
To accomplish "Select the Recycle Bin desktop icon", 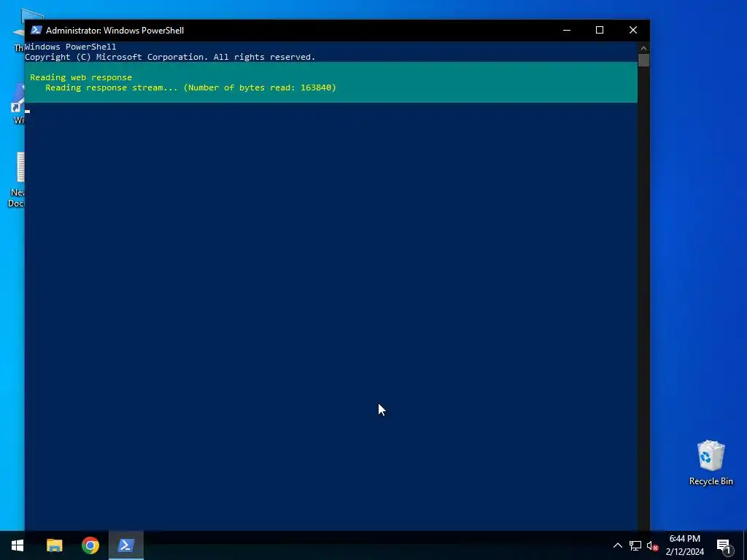I will pos(711,463).
